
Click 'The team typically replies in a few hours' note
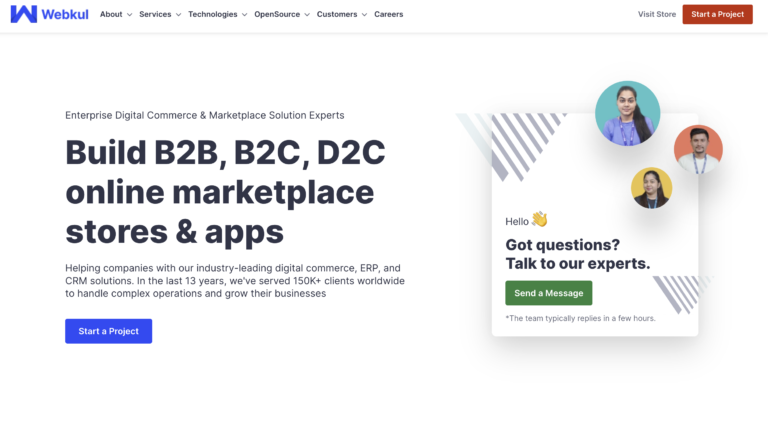click(x=580, y=318)
